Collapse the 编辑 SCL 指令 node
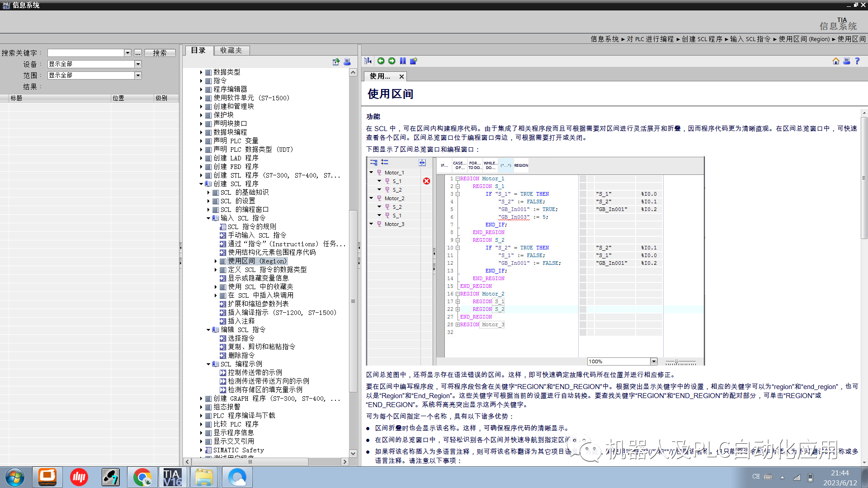Screen dimensions: 868x488 [208, 330]
